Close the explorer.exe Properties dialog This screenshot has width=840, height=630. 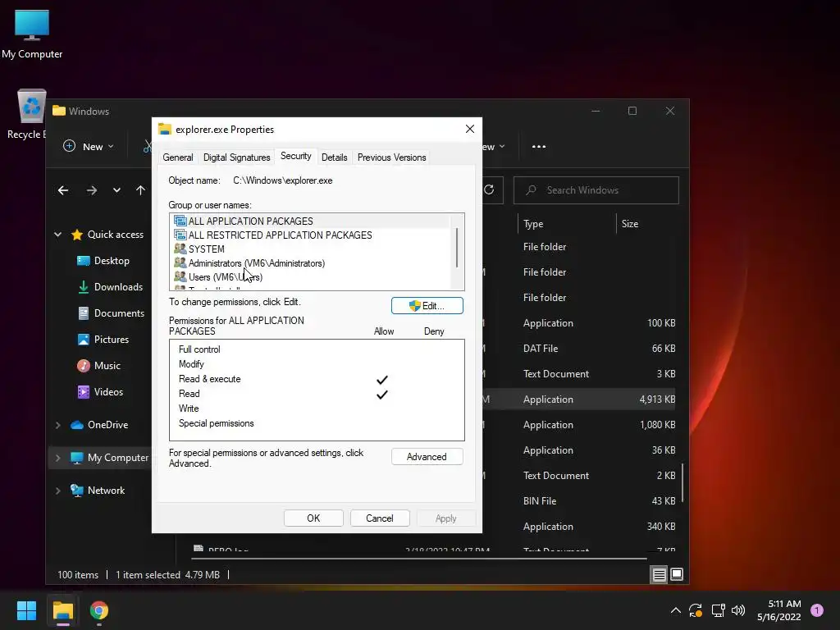click(x=470, y=129)
